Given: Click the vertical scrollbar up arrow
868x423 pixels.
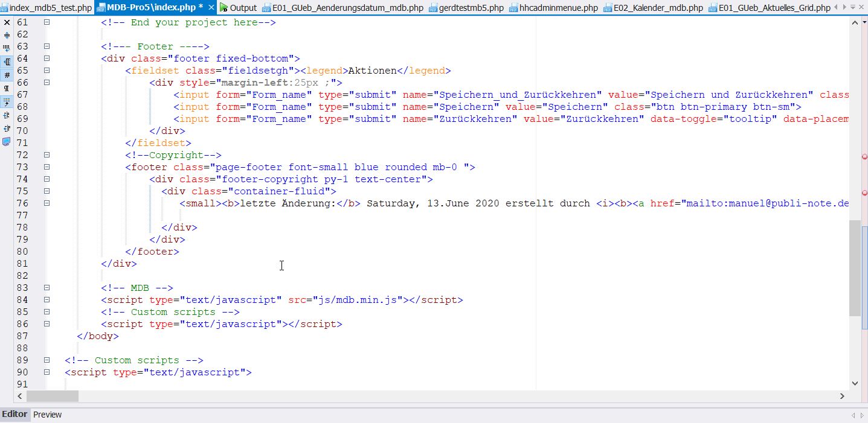Looking at the screenshot, I should (x=855, y=22).
